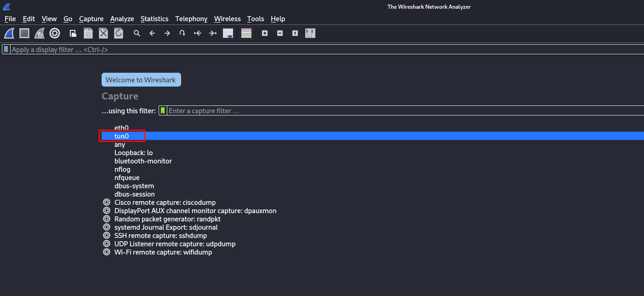Open Go to specified packet with the curved arrow
644x296 pixels.
(182, 33)
